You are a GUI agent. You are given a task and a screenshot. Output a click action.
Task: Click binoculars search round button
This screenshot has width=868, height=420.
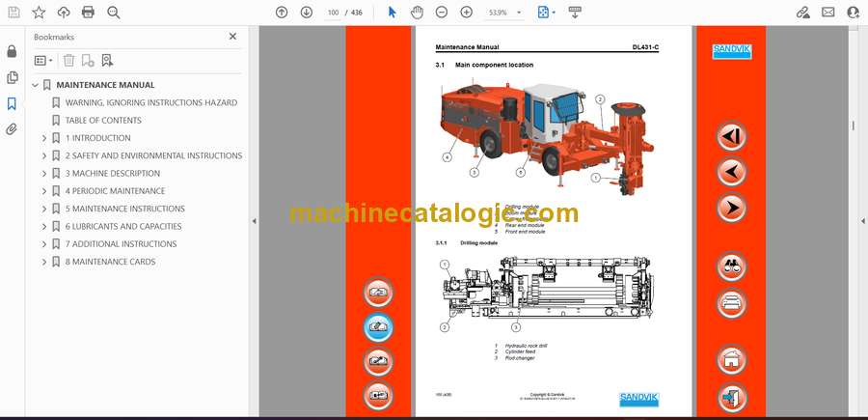point(731,266)
